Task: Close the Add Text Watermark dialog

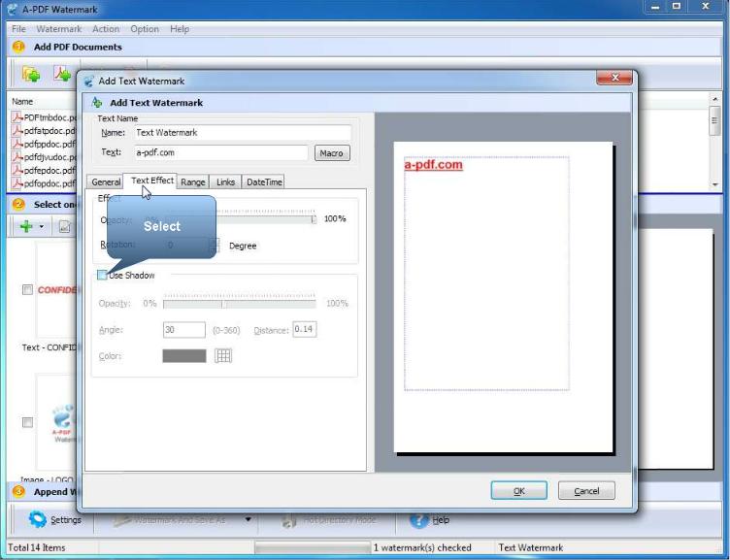Action: (614, 78)
